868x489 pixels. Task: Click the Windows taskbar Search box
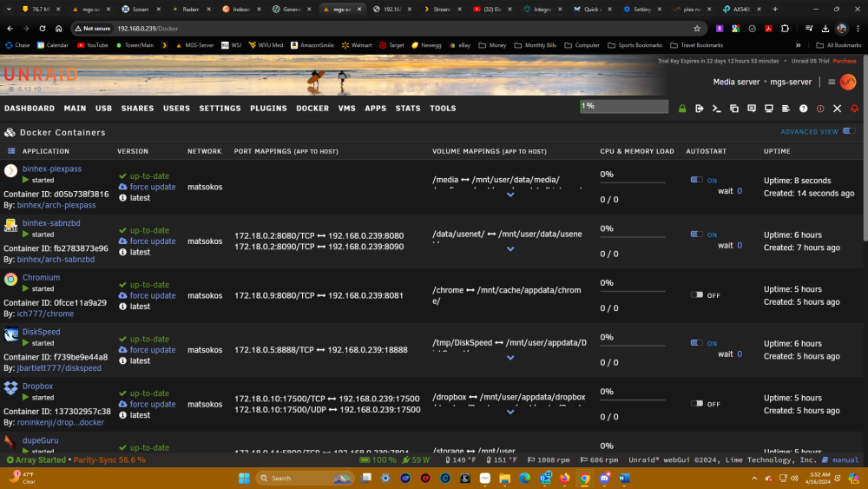click(x=305, y=478)
